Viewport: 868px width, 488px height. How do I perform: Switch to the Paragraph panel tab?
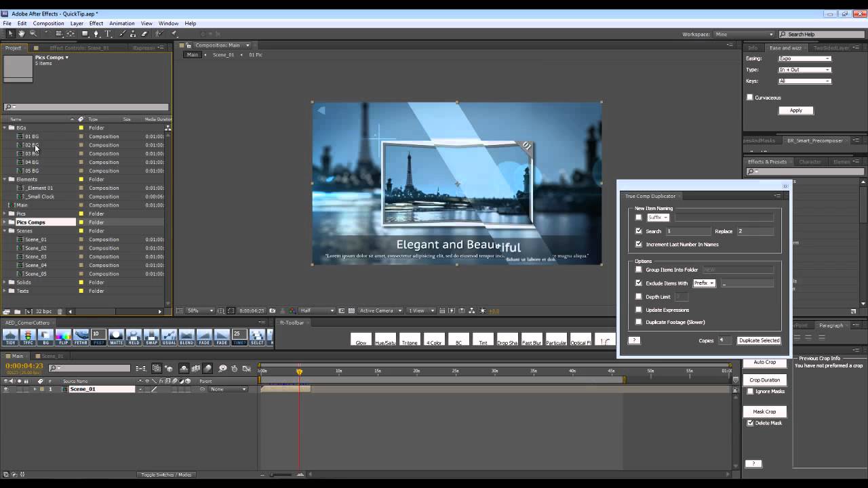[x=831, y=325]
